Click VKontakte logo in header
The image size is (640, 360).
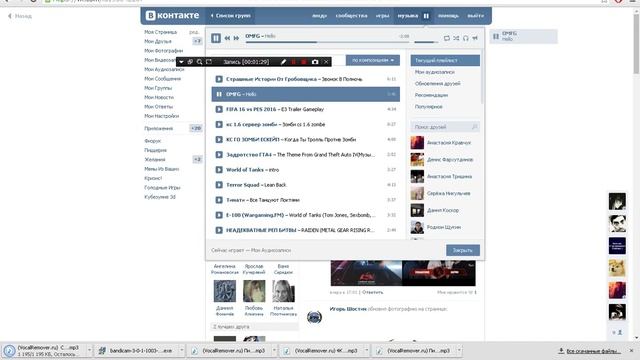click(x=172, y=16)
